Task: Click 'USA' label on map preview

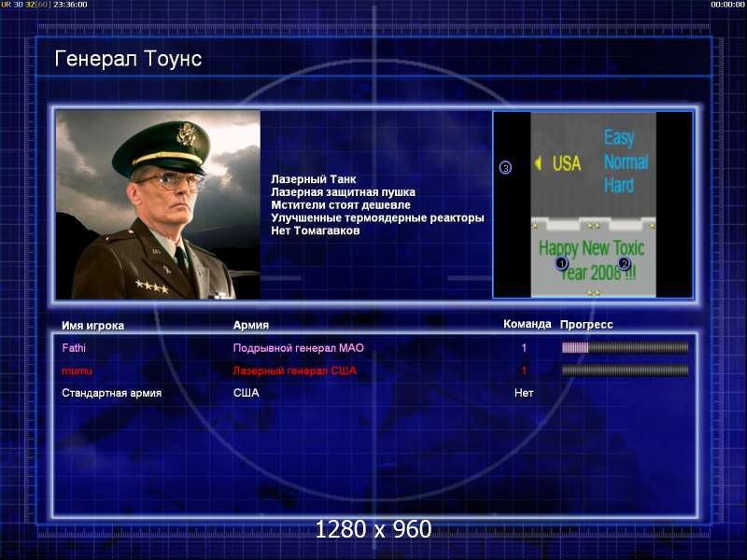Action: click(x=567, y=163)
